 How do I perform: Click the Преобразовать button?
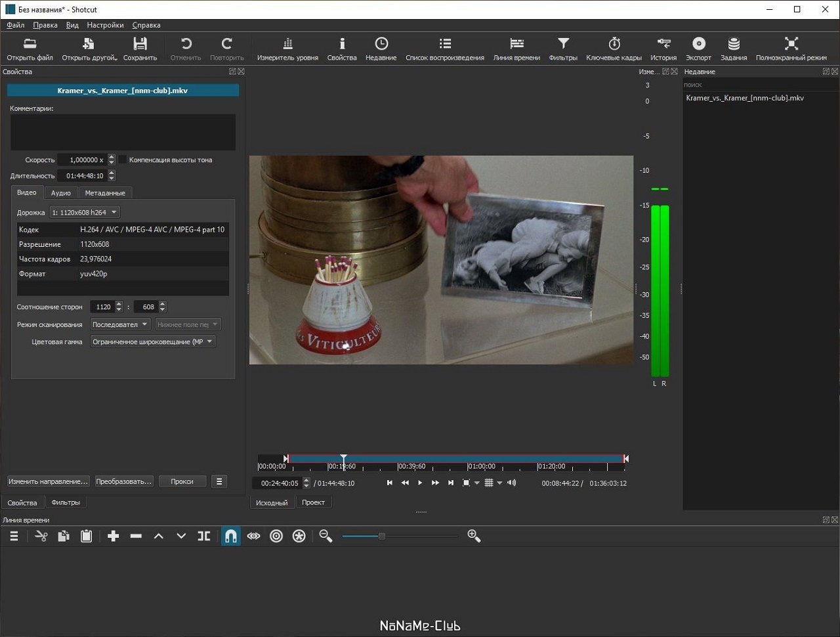pos(123,481)
